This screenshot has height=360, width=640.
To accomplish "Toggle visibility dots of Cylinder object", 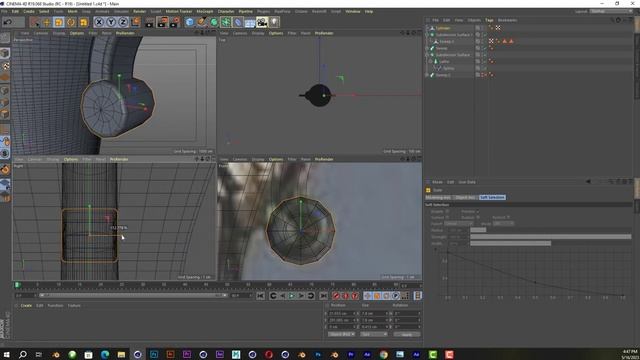I will (482, 28).
